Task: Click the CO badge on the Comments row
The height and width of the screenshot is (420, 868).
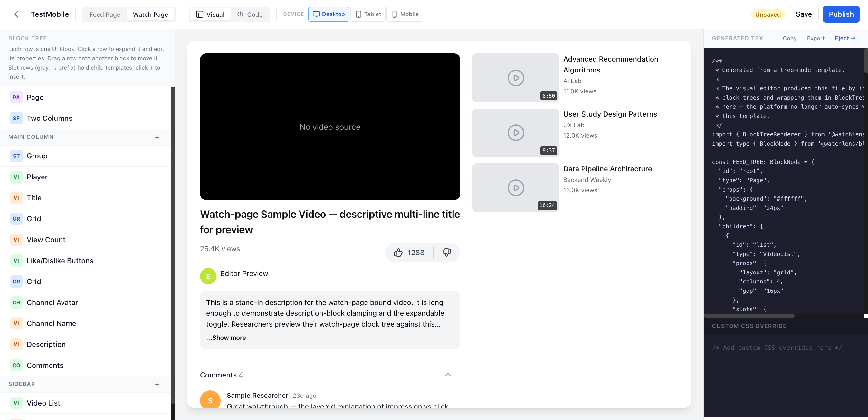Action: click(16, 365)
